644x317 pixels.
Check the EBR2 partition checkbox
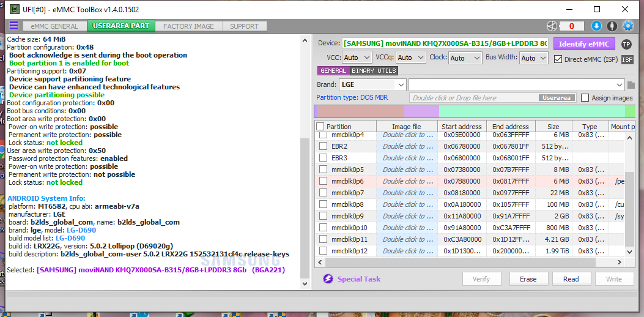coord(324,146)
